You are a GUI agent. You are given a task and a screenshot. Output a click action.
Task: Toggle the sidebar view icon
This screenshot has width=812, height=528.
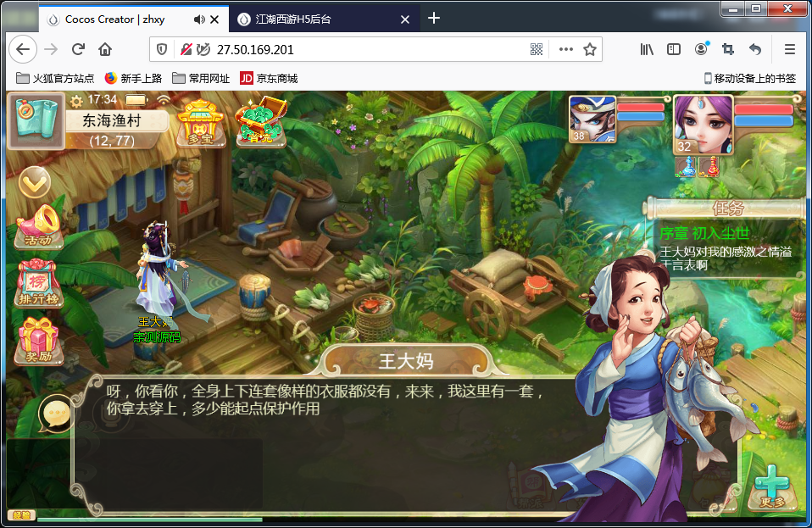674,49
